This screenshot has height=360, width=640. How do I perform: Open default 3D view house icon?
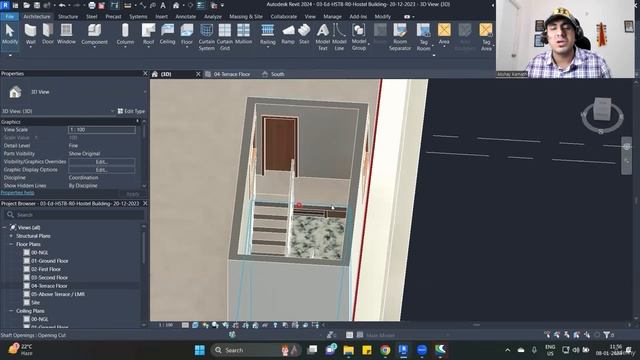(176, 5)
